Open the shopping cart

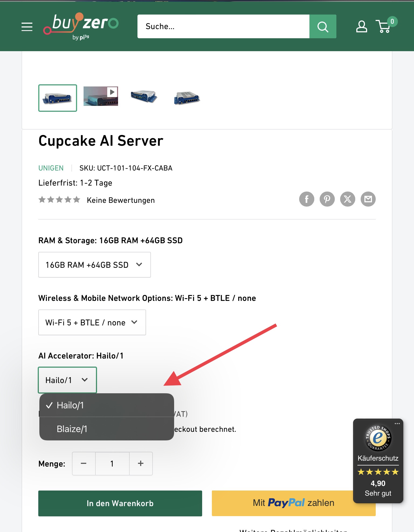[x=384, y=27]
